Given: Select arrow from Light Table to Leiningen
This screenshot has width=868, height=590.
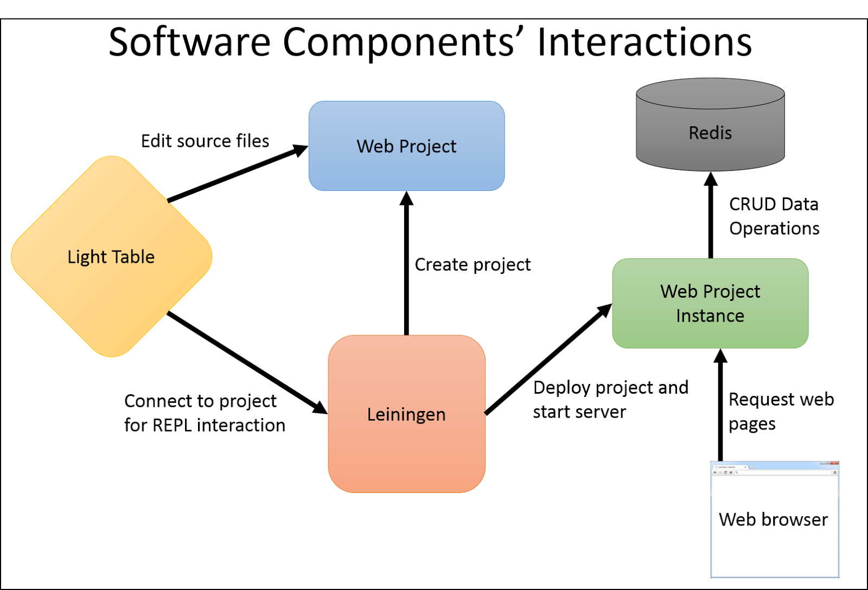Looking at the screenshot, I should 247,362.
